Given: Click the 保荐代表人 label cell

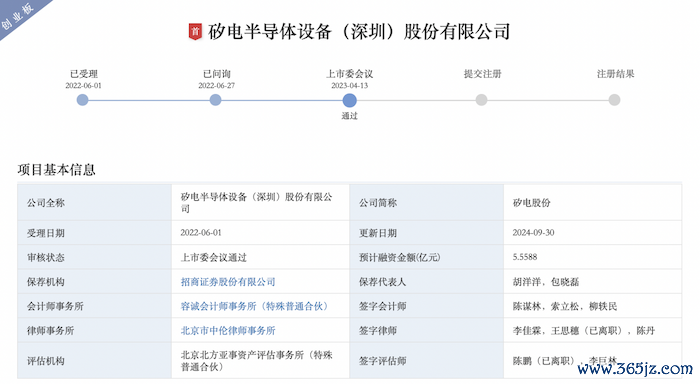Looking at the screenshot, I should point(427,282).
